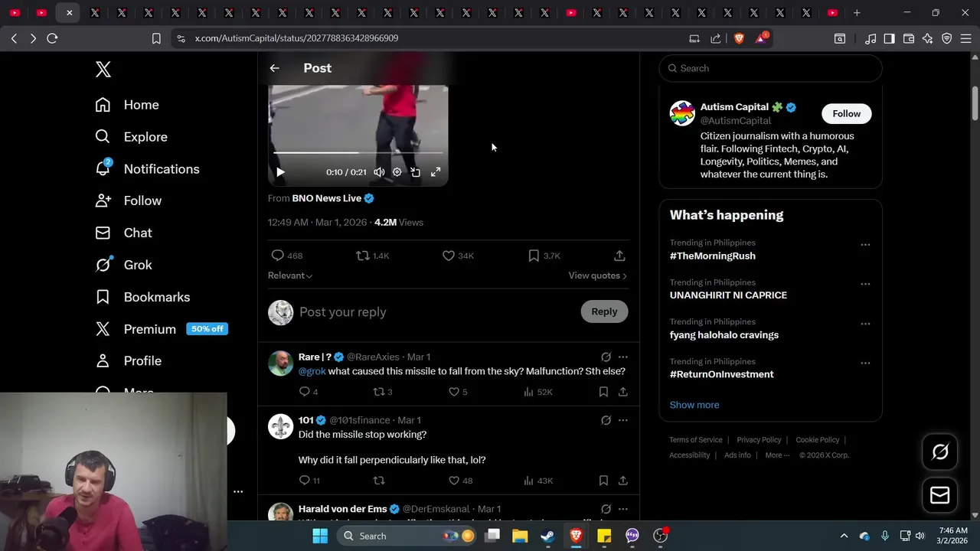Image resolution: width=980 pixels, height=551 pixels.
Task: Go to Home in the sidebar
Action: (x=127, y=105)
